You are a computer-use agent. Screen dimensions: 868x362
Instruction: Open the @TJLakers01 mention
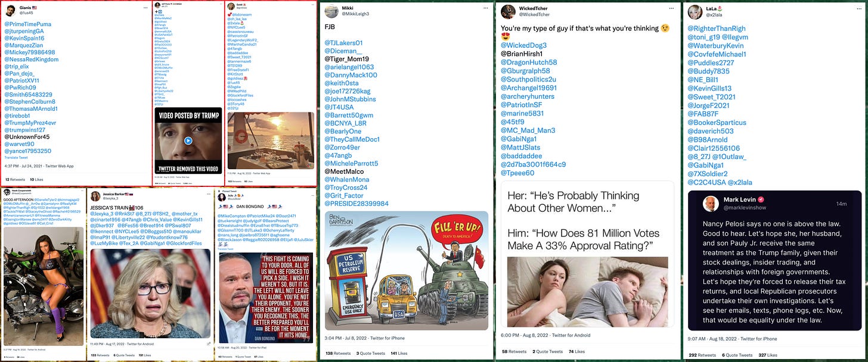[343, 43]
